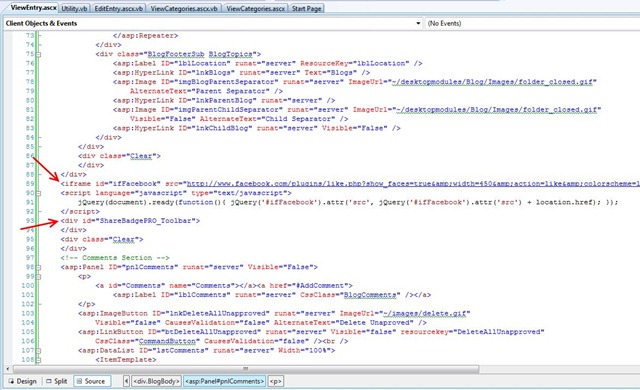The width and height of the screenshot is (640, 390).
Task: Click the jQuery(document).ready line 91
Action: pyautogui.click(x=348, y=202)
